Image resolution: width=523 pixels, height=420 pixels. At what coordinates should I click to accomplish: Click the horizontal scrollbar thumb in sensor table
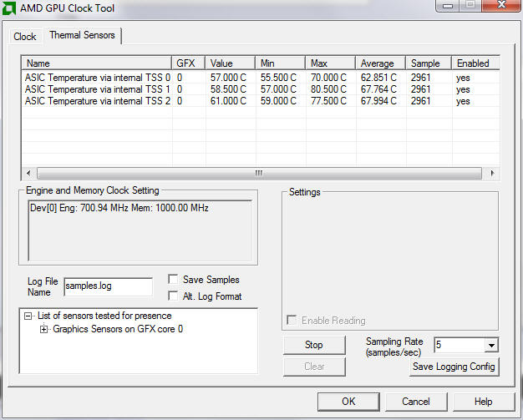click(x=259, y=173)
